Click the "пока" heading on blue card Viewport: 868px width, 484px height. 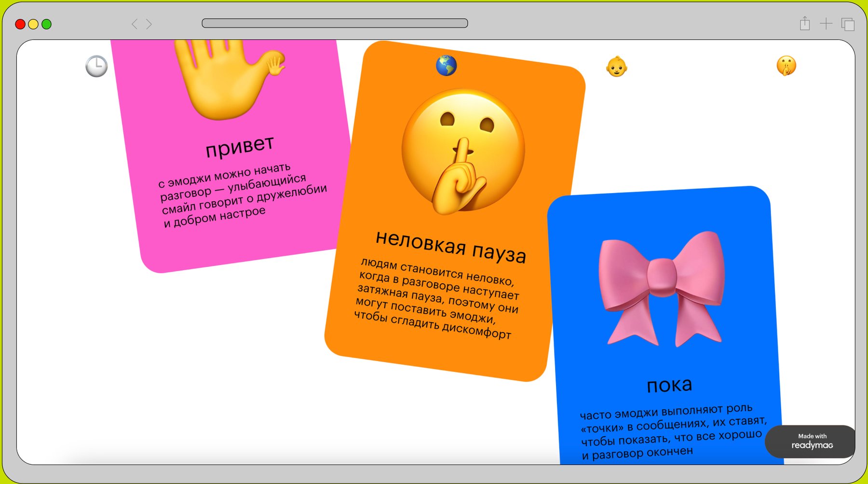669,385
